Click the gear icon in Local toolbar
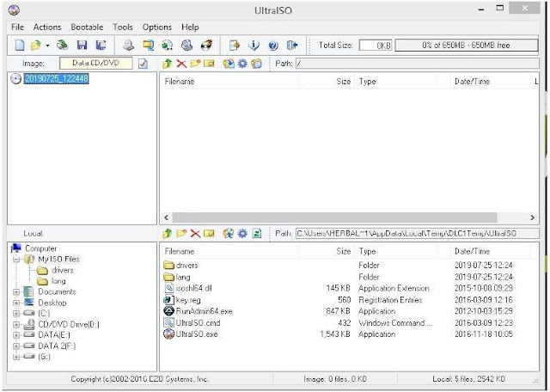The width and height of the screenshot is (550, 392). click(x=242, y=233)
